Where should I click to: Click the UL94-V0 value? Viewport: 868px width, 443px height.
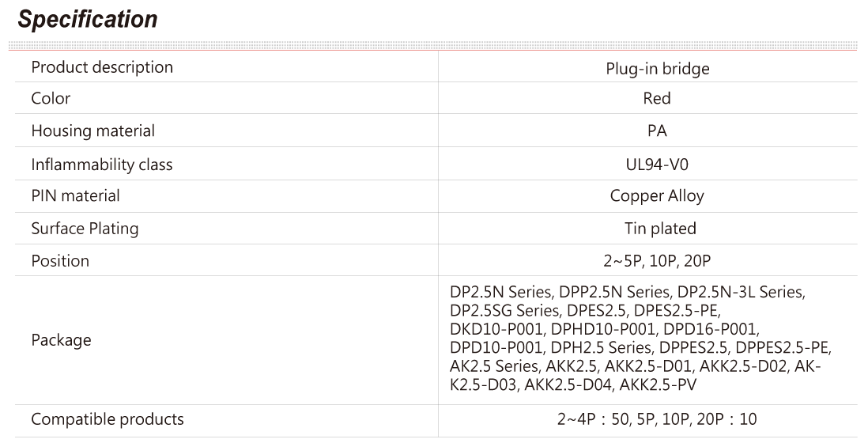[657, 165]
